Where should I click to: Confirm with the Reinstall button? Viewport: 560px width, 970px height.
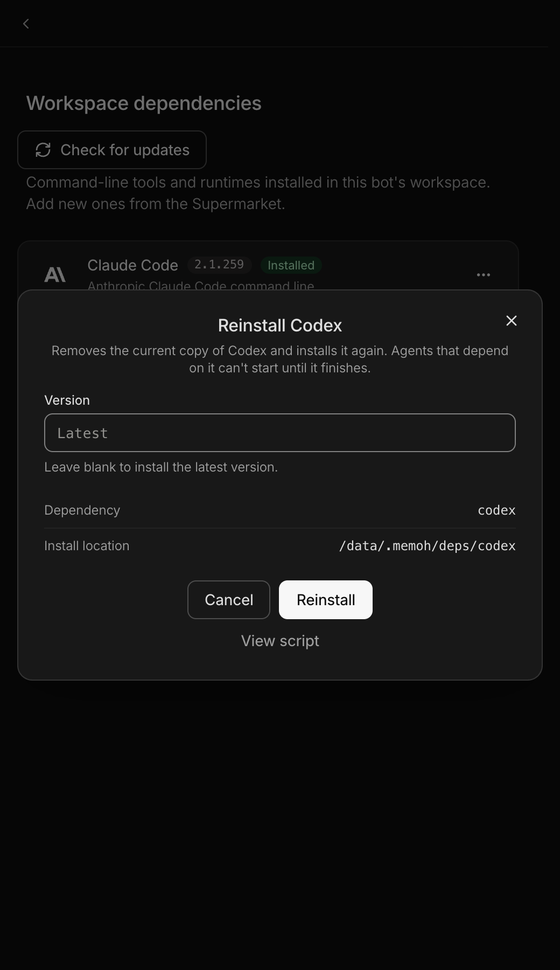click(x=326, y=600)
